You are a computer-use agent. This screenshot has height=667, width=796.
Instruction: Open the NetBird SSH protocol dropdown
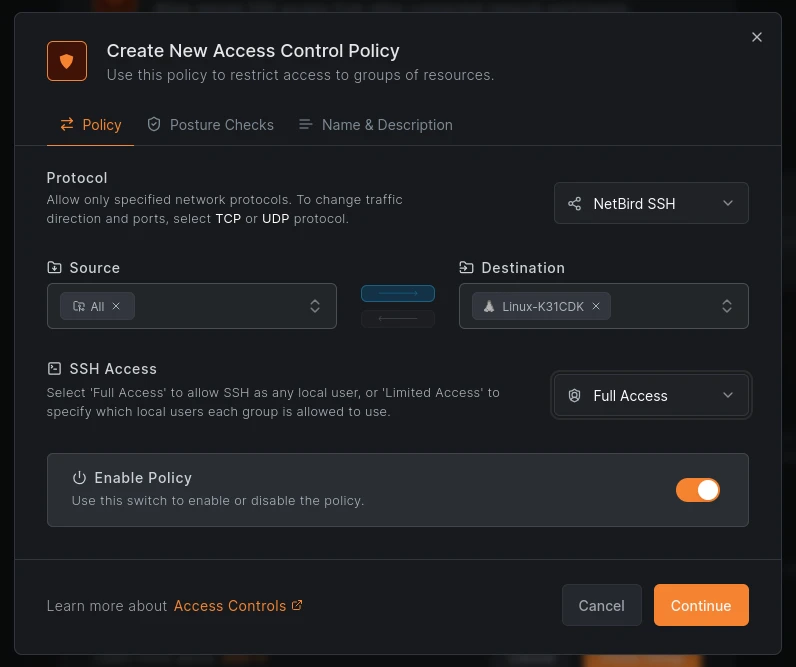pyautogui.click(x=651, y=203)
